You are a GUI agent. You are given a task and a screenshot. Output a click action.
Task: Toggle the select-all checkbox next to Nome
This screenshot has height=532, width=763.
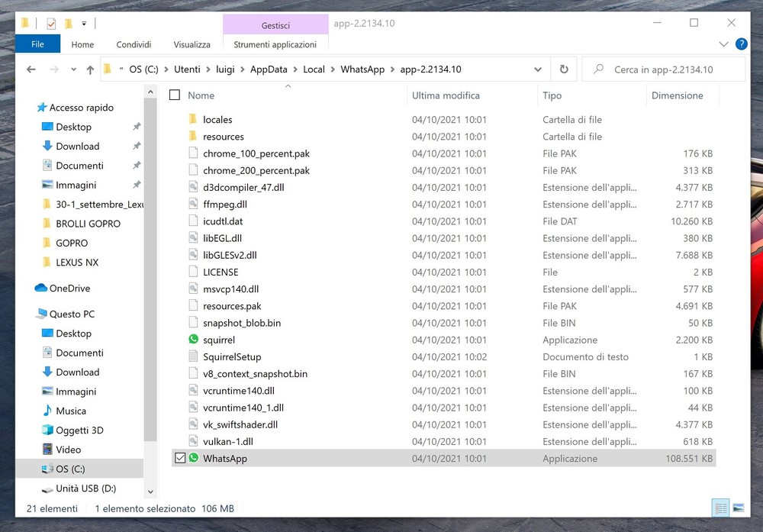click(x=175, y=95)
